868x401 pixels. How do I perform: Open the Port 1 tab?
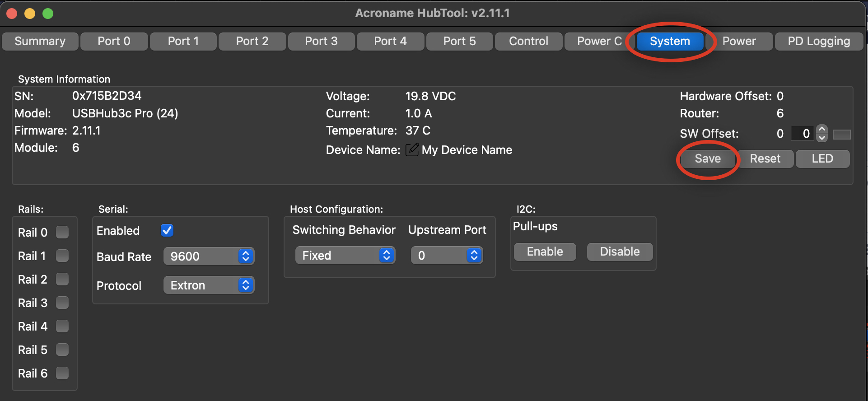(183, 41)
